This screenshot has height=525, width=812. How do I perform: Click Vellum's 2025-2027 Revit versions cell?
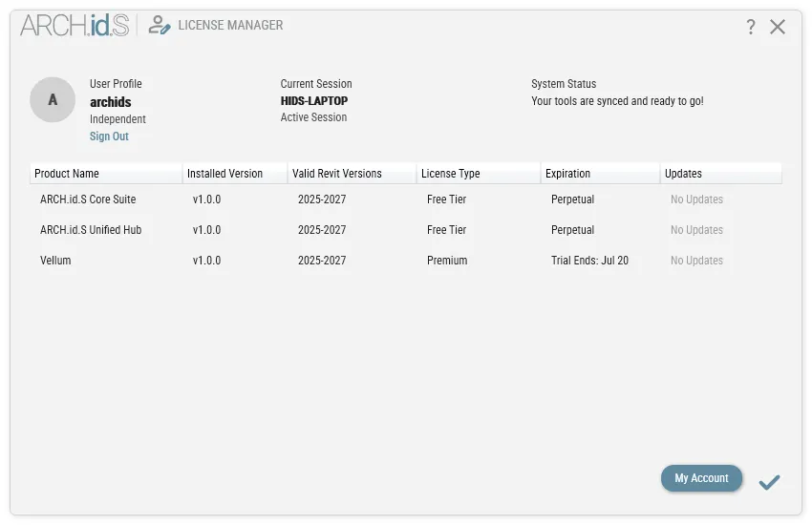pos(322,261)
